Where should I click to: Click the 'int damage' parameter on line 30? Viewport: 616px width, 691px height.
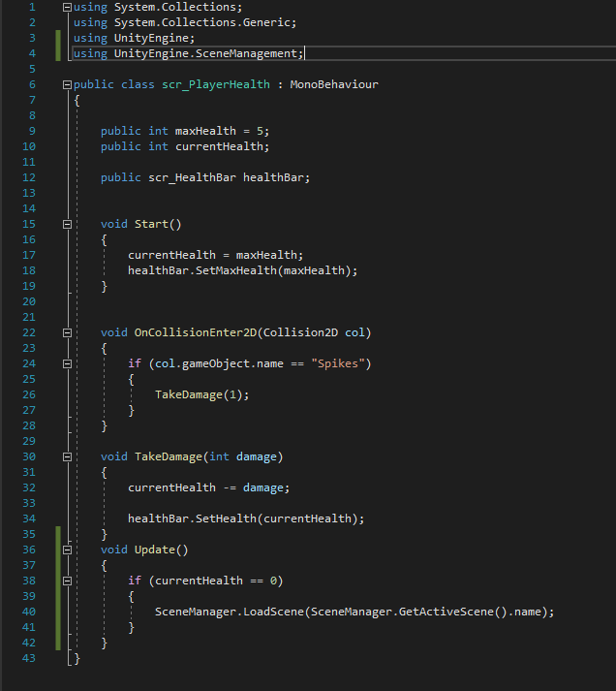pyautogui.click(x=243, y=457)
